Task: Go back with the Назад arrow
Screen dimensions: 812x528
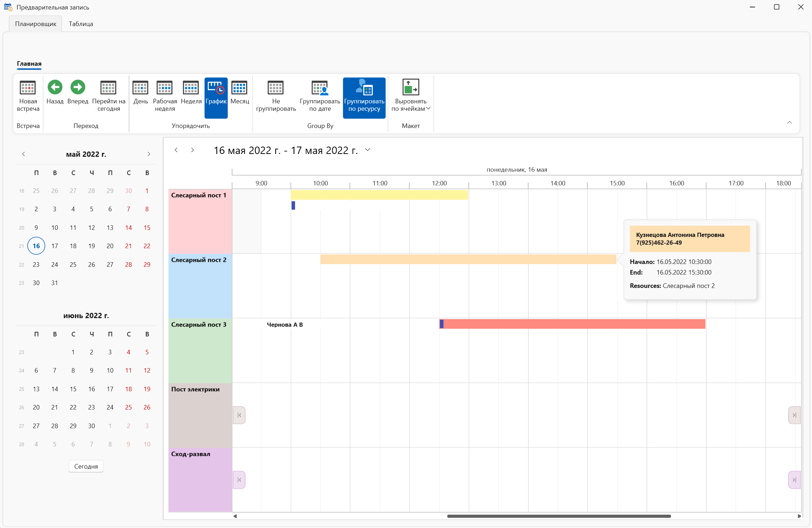Action: coord(55,92)
